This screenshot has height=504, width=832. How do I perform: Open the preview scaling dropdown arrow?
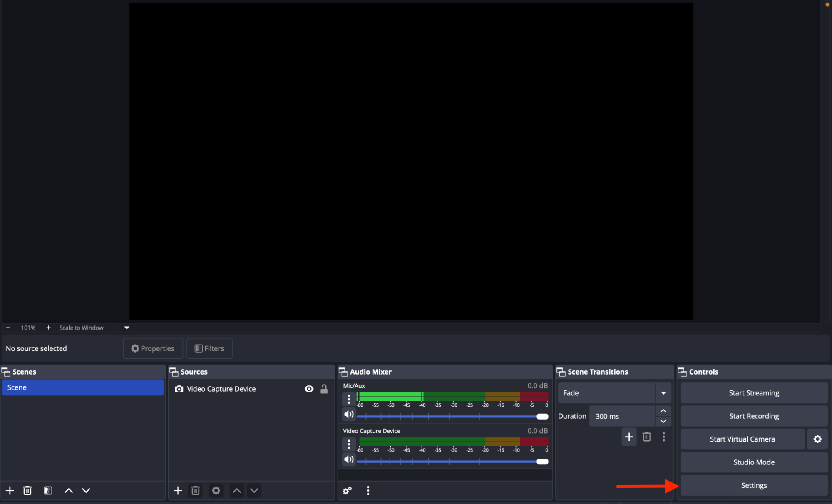pyautogui.click(x=127, y=328)
